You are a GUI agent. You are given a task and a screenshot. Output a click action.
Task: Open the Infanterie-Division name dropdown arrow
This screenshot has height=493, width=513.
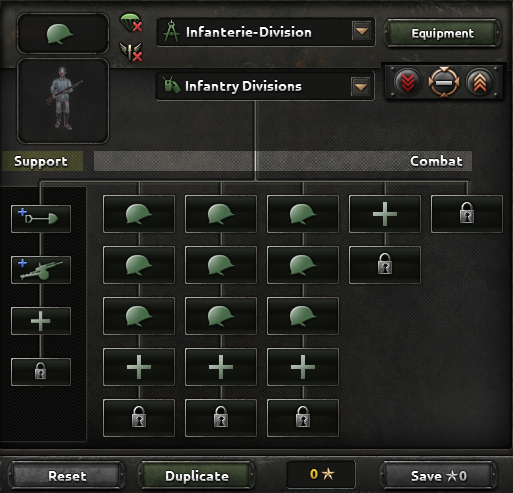click(x=362, y=31)
